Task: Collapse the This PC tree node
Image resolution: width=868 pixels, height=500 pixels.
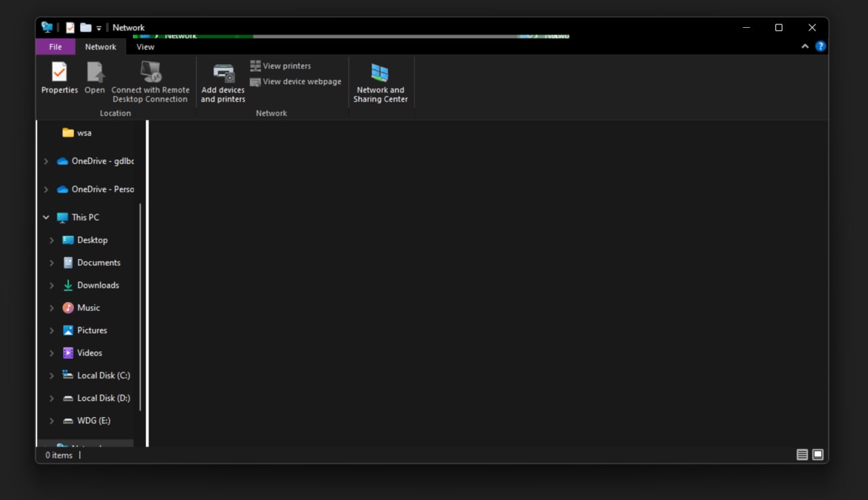Action: [45, 217]
